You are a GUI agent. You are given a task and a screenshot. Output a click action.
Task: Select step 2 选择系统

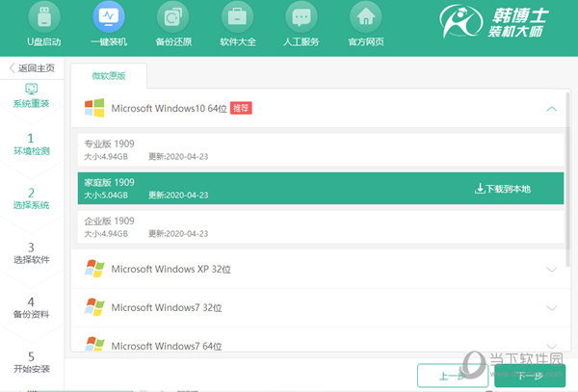[x=32, y=198]
